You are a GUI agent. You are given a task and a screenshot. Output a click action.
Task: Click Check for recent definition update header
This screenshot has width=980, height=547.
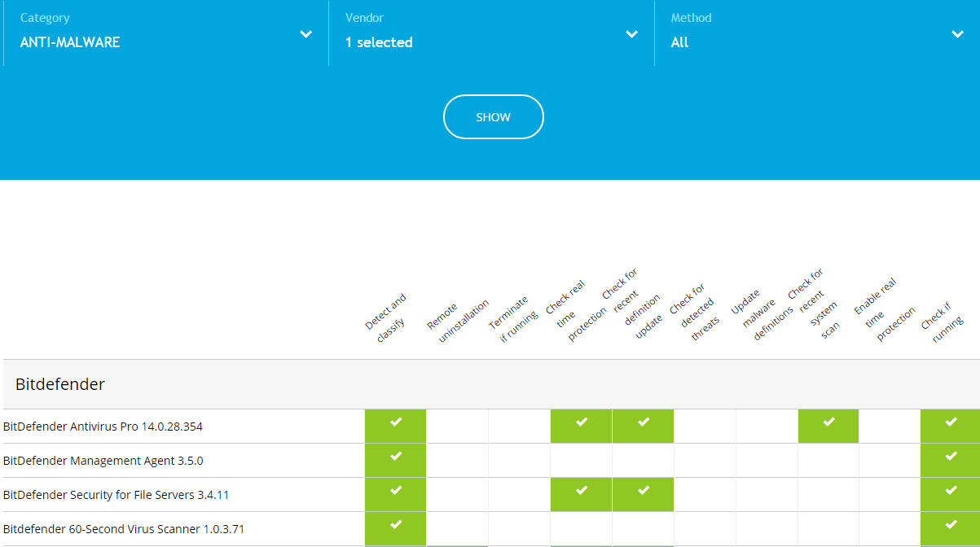[634, 302]
